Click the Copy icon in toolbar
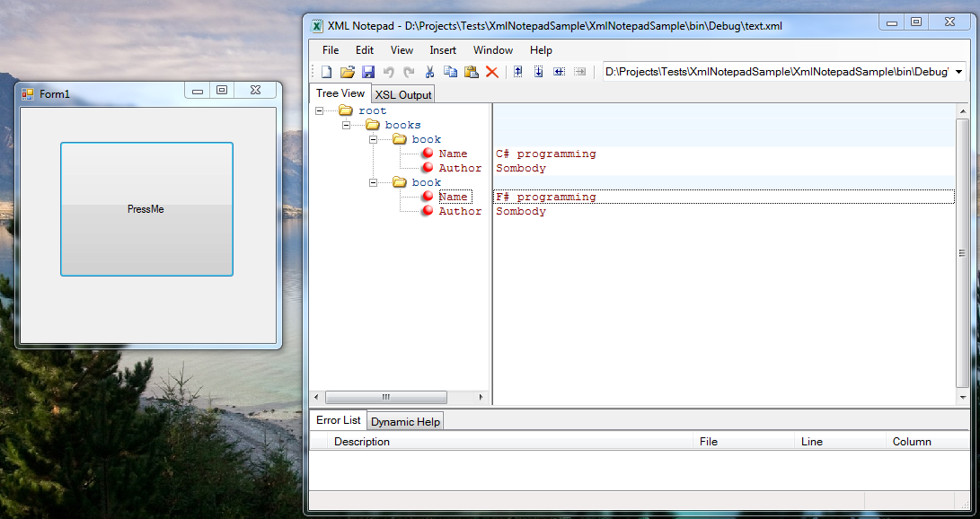The image size is (980, 519). click(x=450, y=72)
